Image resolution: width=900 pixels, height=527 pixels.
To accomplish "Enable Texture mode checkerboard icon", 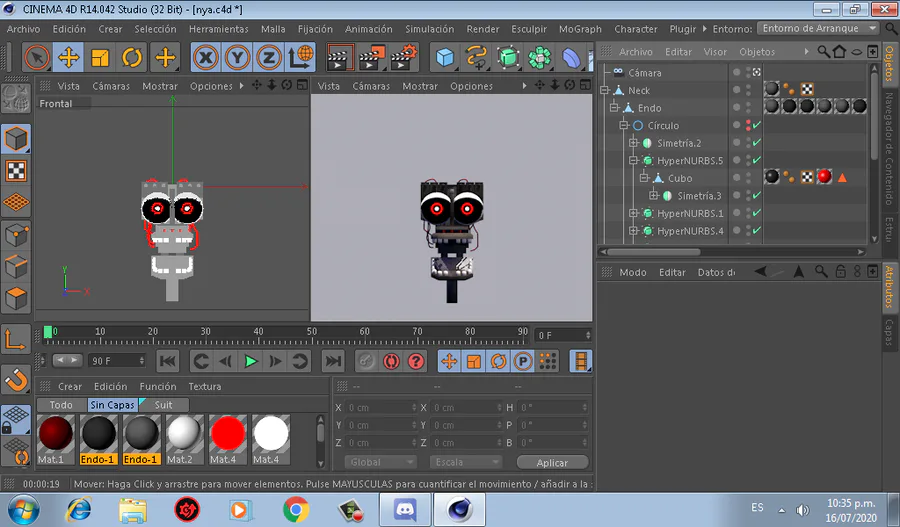I will click(x=16, y=170).
